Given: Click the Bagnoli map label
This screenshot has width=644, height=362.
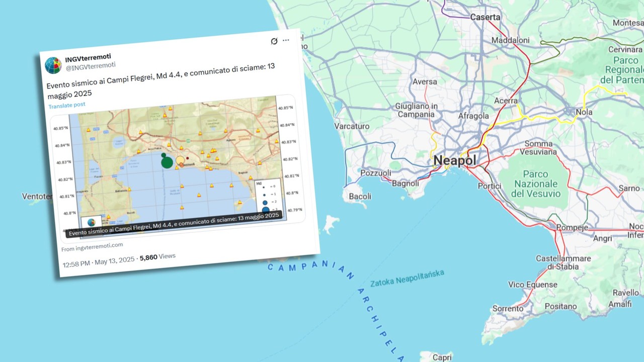Looking at the screenshot, I should [x=406, y=184].
